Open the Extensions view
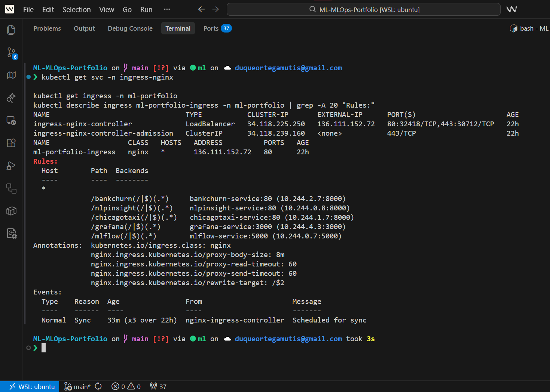Image resolution: width=550 pixels, height=392 pixels. [11, 143]
